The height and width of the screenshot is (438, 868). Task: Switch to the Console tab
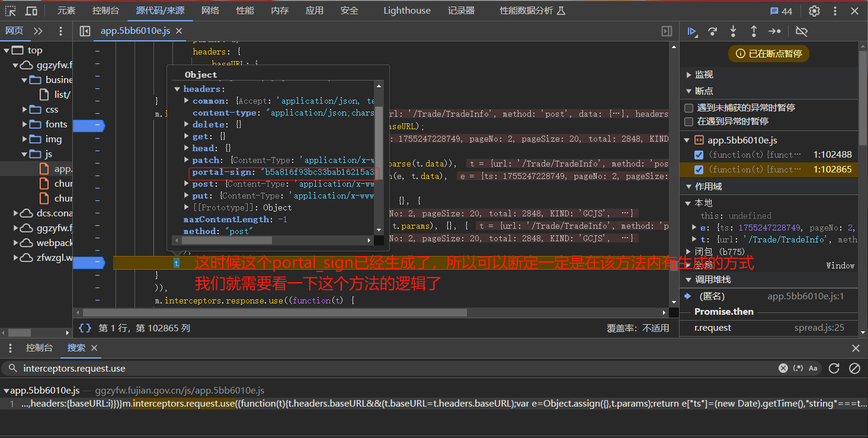105,11
